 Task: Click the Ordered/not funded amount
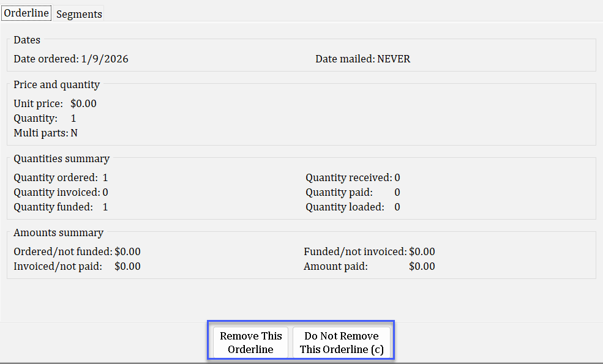(127, 251)
